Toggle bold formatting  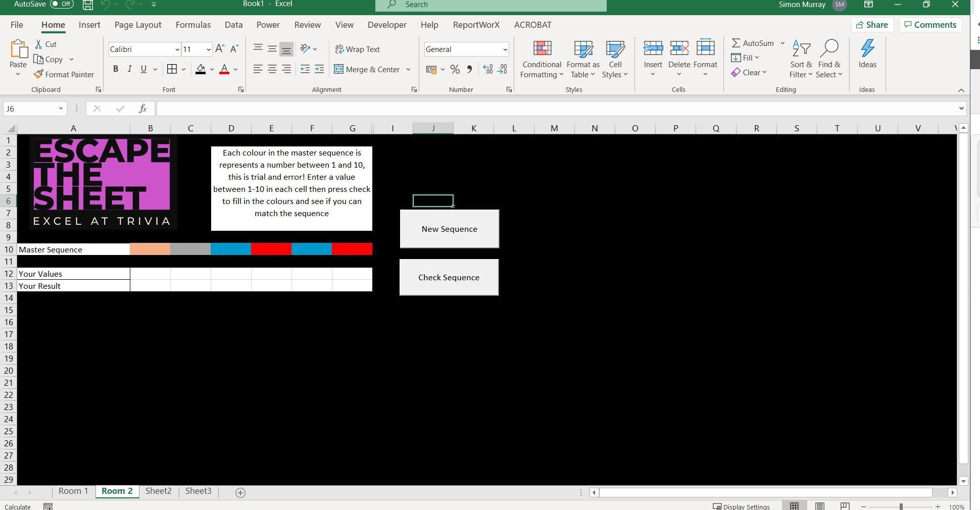point(116,69)
